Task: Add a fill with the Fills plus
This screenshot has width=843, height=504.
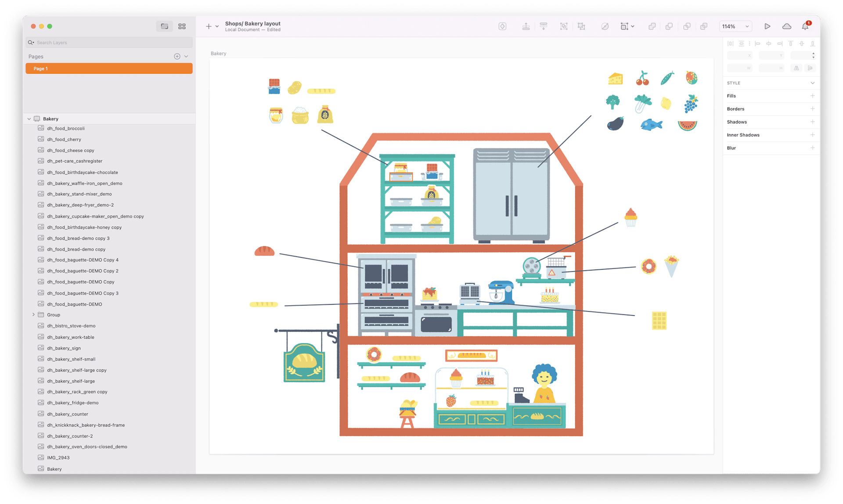Action: pos(812,96)
